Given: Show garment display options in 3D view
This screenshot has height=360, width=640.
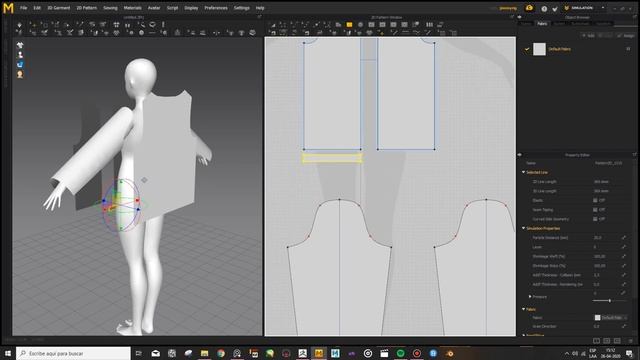Looking at the screenshot, I should [x=20, y=45].
